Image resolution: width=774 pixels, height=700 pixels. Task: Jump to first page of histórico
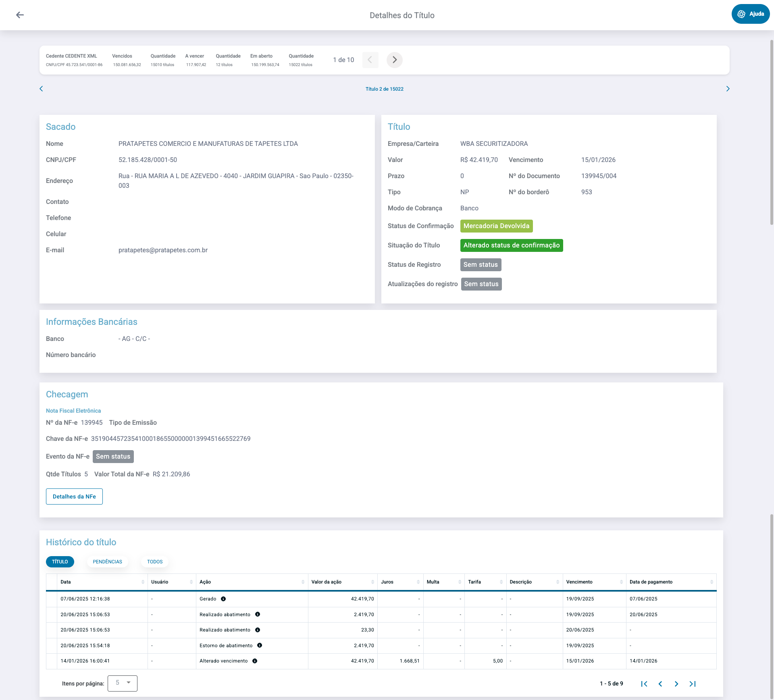[x=644, y=684]
